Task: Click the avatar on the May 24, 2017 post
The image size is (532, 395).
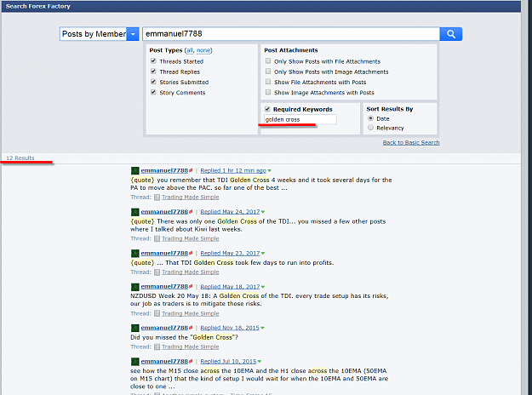Action: click(135, 212)
